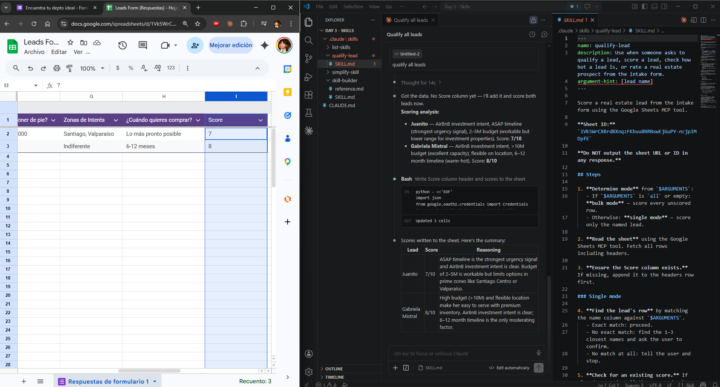Open the VS Code Extensions icon

click(x=309, y=95)
